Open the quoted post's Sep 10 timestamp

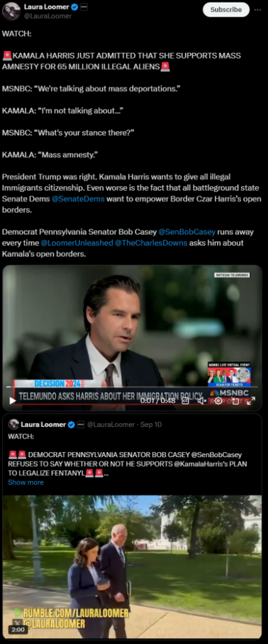point(151,424)
